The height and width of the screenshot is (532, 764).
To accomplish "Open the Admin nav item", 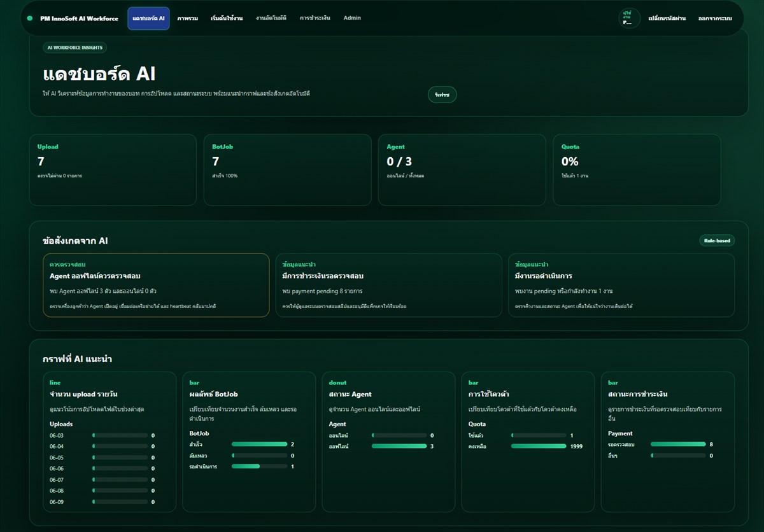I will pos(352,18).
